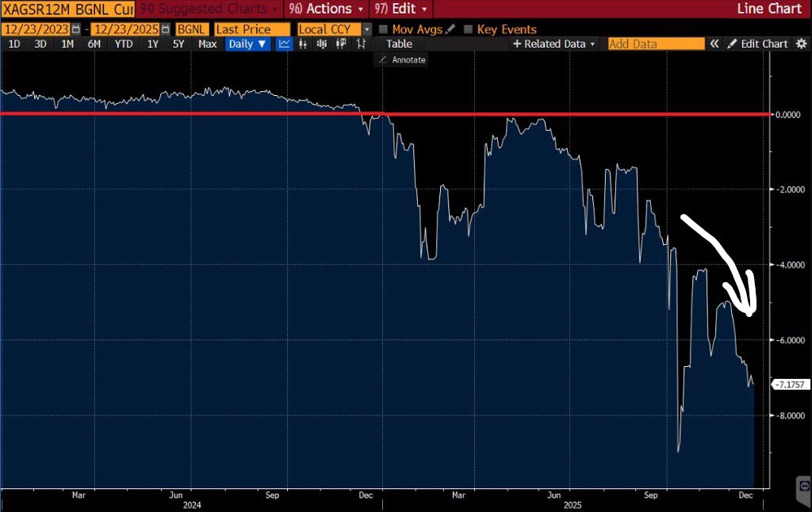Select the fourth chart style icon beside candlestick
The image size is (812, 512).
coord(341,44)
